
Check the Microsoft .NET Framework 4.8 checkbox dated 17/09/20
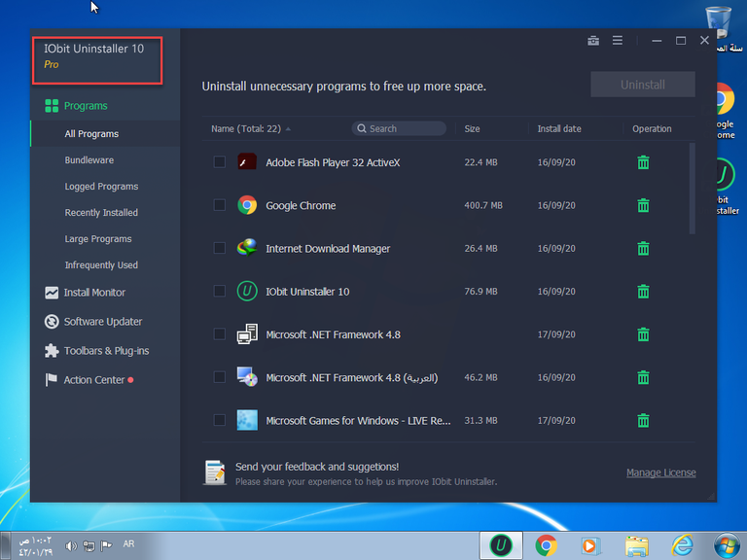click(220, 333)
